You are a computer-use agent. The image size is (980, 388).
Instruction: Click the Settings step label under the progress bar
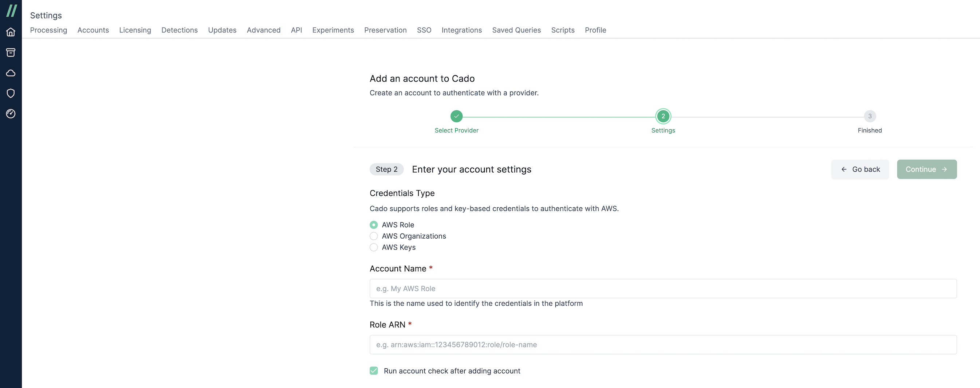point(663,130)
